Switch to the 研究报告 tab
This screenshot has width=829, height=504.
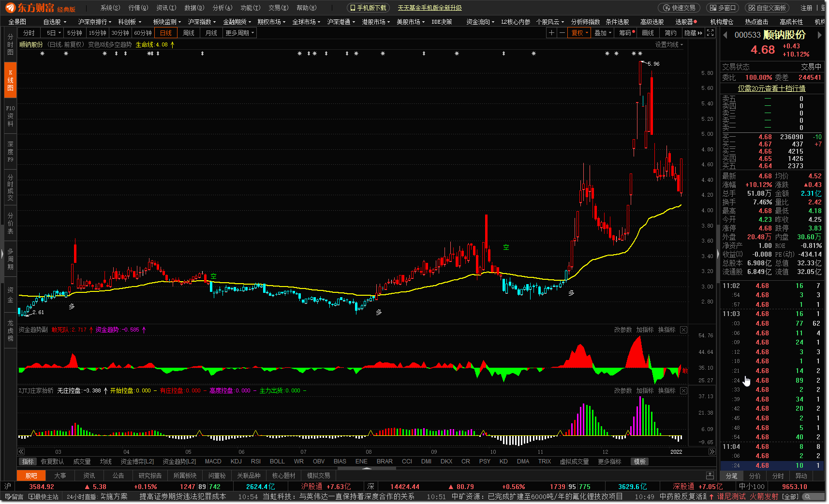[x=150, y=475]
